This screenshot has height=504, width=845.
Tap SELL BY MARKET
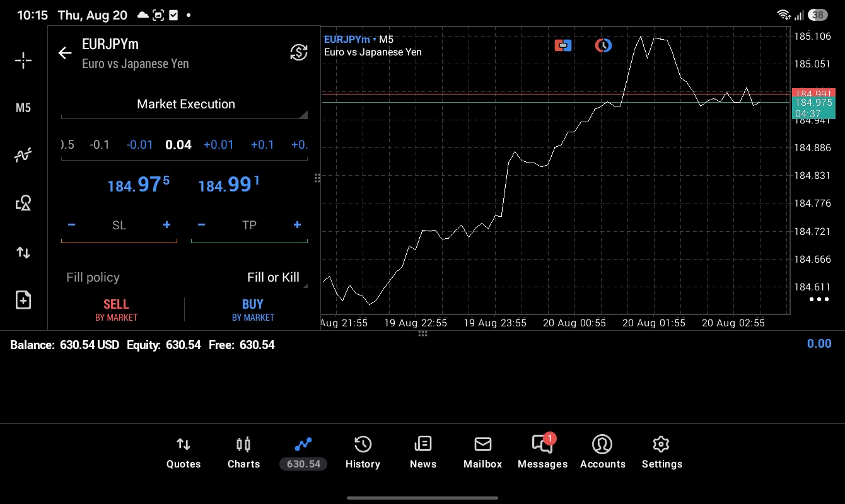pyautogui.click(x=116, y=310)
